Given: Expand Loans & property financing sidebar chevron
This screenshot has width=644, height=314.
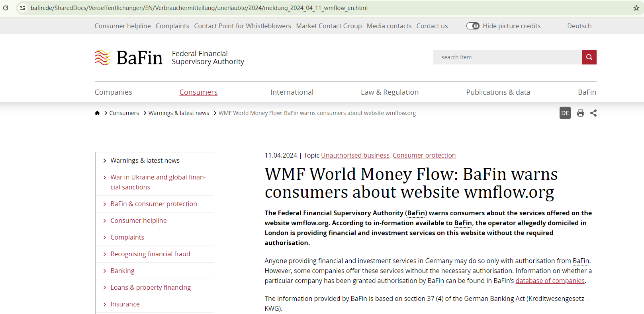Looking at the screenshot, I should pyautogui.click(x=105, y=288).
